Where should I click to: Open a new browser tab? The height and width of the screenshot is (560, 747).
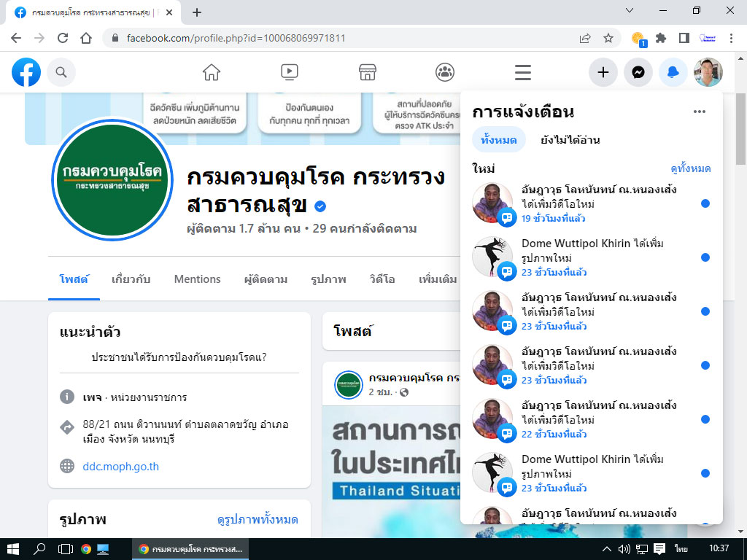(x=197, y=12)
